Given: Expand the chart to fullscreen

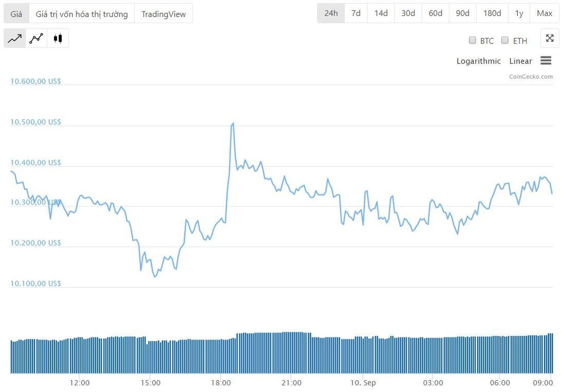Looking at the screenshot, I should (x=550, y=38).
